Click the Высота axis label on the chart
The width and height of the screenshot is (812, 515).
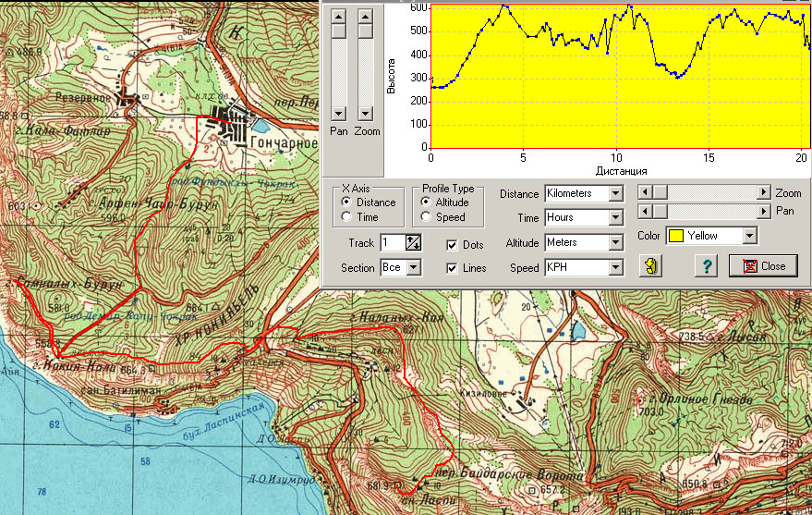391,76
